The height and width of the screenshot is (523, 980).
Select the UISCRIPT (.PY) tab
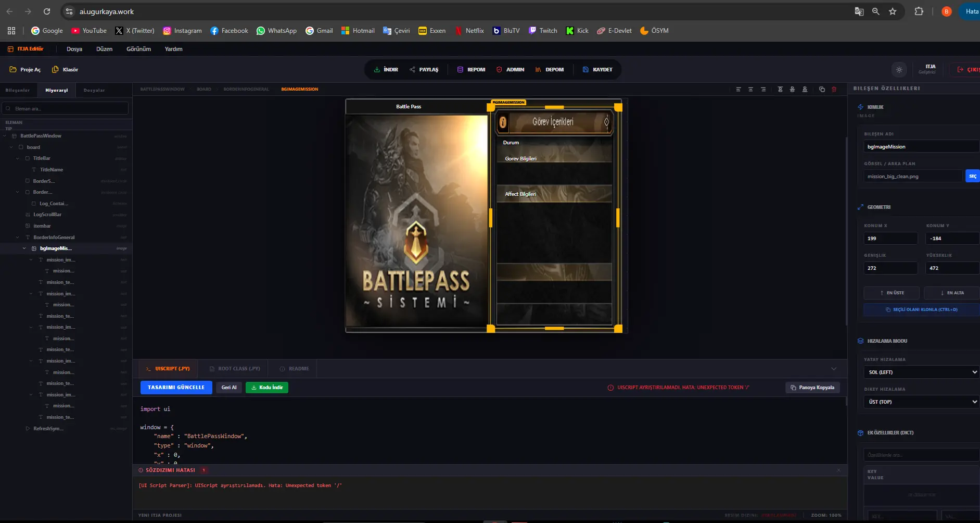click(x=168, y=369)
